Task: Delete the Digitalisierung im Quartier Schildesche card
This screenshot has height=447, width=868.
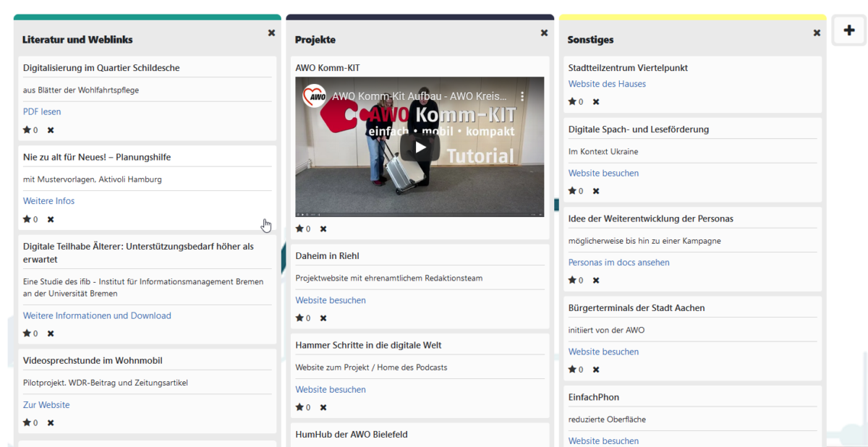Action: pyautogui.click(x=51, y=130)
